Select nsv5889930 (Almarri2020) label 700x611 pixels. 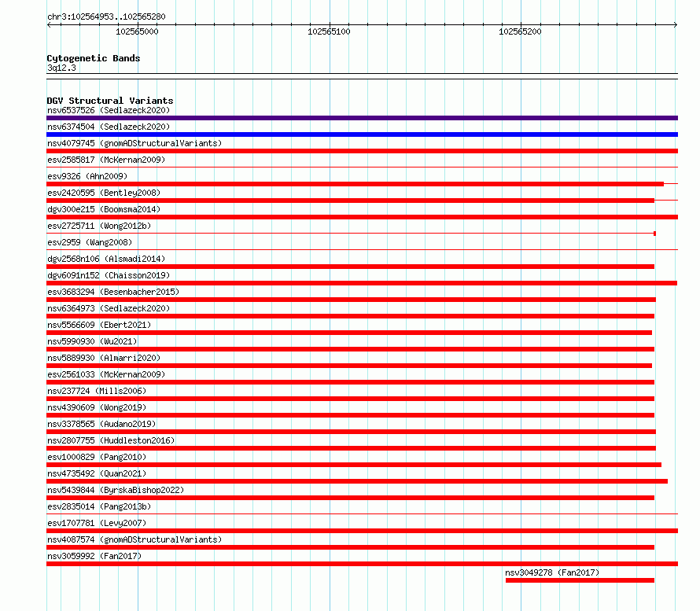(x=104, y=358)
